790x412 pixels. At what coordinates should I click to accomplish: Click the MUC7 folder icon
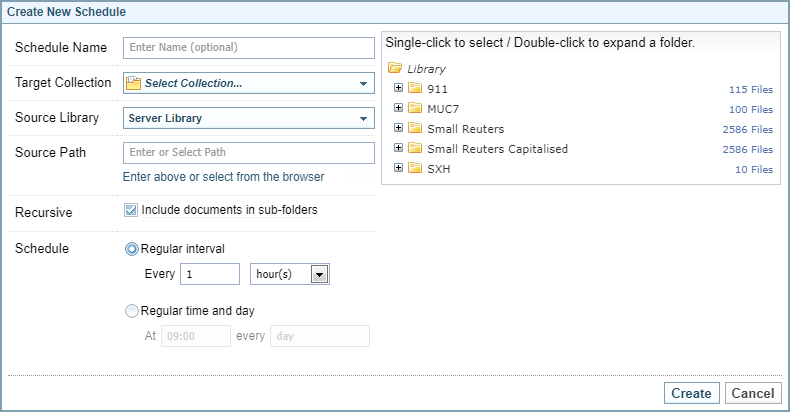point(415,109)
